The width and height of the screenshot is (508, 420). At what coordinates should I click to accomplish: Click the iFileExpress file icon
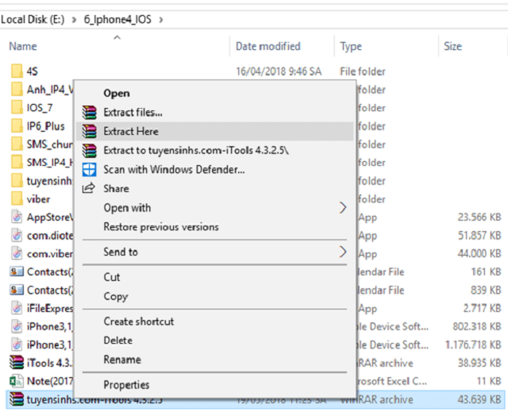17,308
